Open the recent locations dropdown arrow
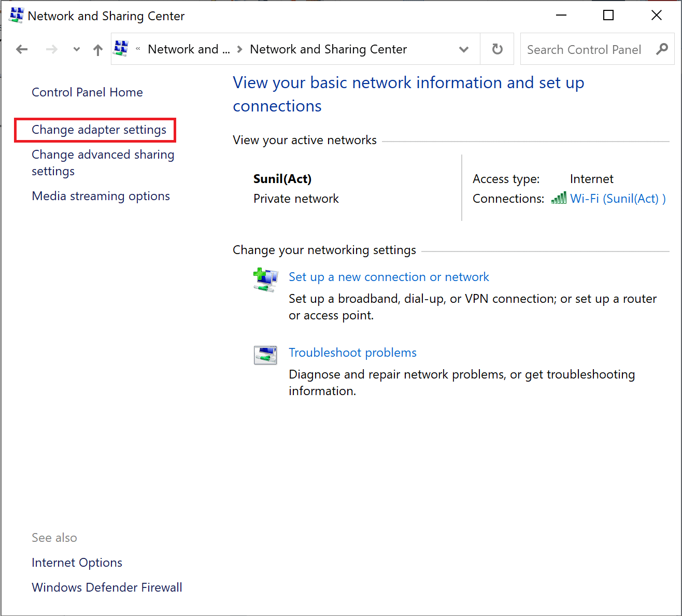 coord(77,49)
